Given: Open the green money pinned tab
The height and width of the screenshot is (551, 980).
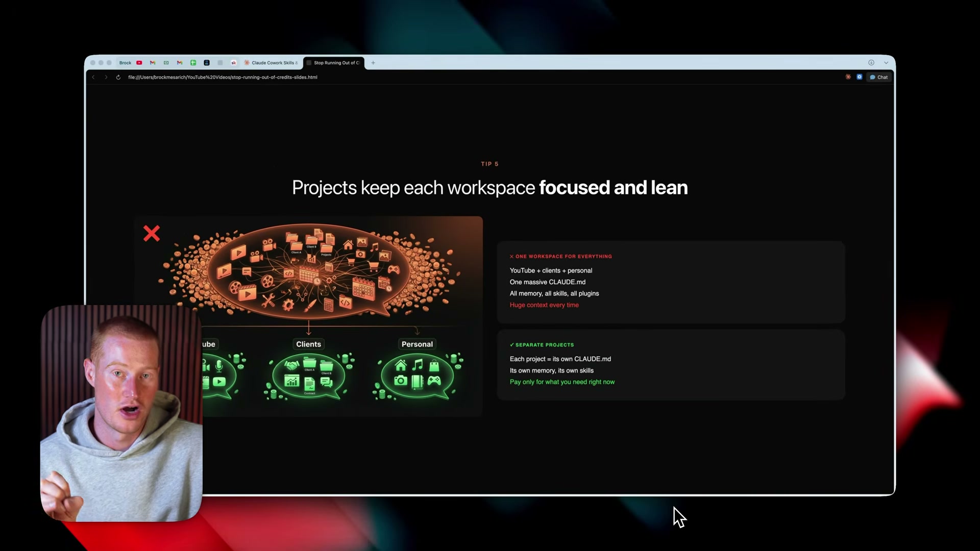Looking at the screenshot, I should click(x=166, y=63).
